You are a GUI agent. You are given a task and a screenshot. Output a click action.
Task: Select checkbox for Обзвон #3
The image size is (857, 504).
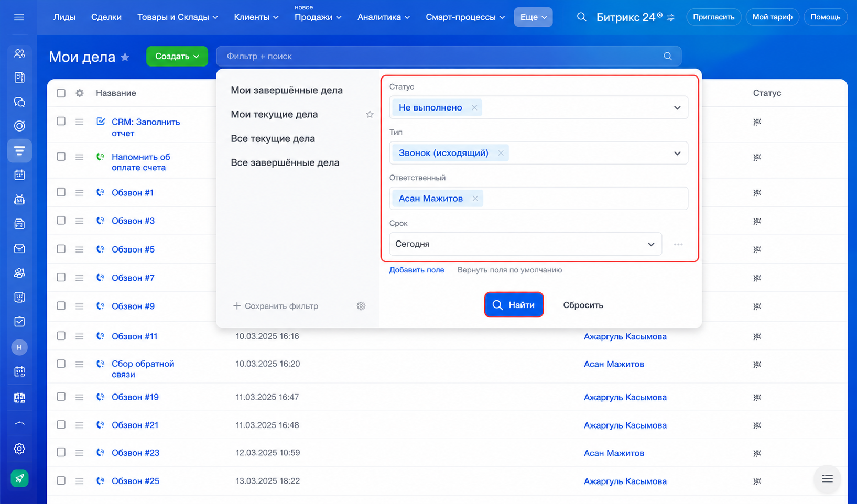tap(61, 221)
